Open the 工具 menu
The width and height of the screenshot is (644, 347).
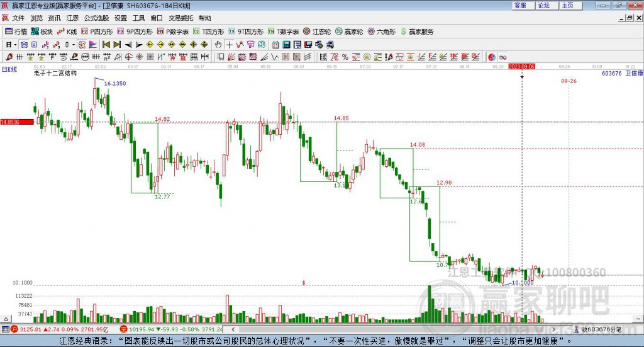click(x=139, y=18)
